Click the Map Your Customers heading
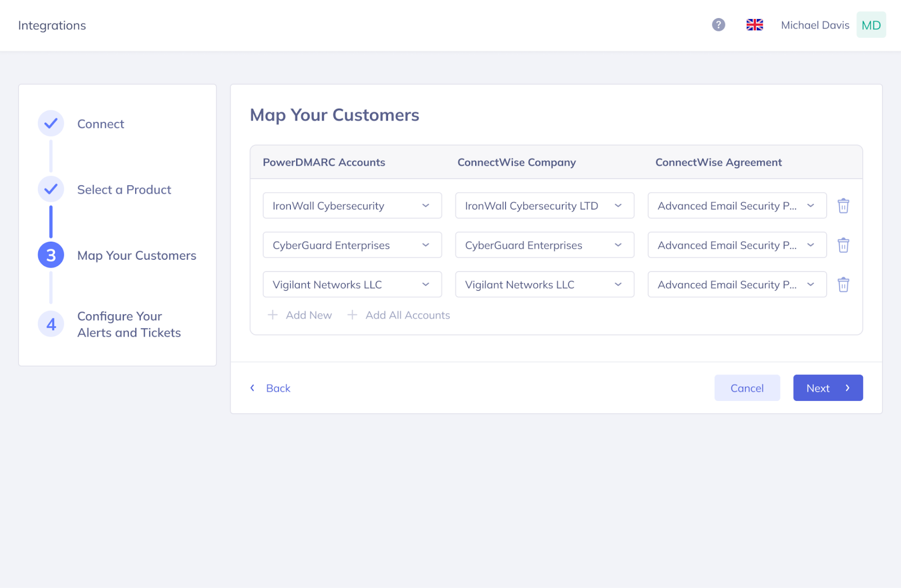This screenshot has width=901, height=588. (334, 115)
